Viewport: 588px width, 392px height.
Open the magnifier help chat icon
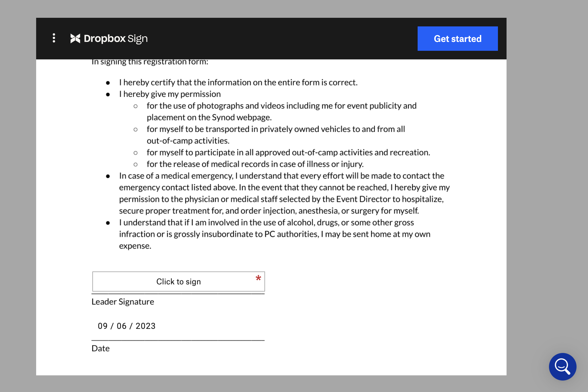562,366
